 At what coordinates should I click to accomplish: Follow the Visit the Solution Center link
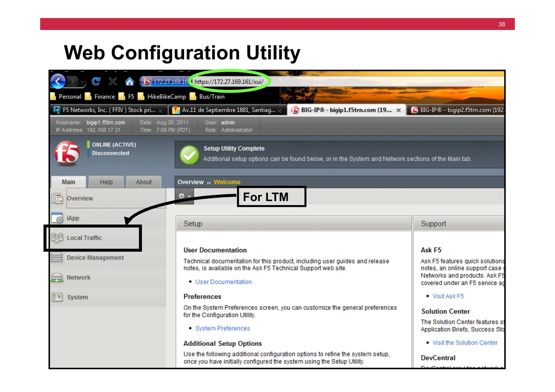coord(465,343)
